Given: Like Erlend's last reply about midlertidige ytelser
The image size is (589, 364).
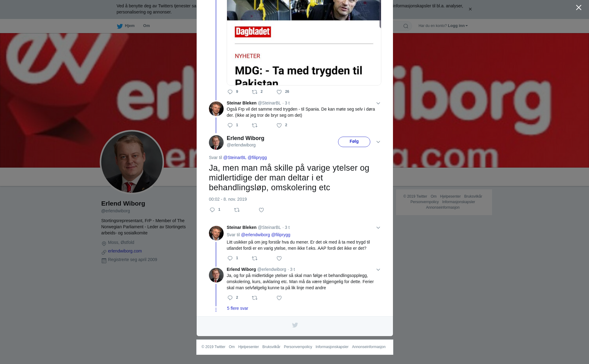Looking at the screenshot, I should 279,298.
